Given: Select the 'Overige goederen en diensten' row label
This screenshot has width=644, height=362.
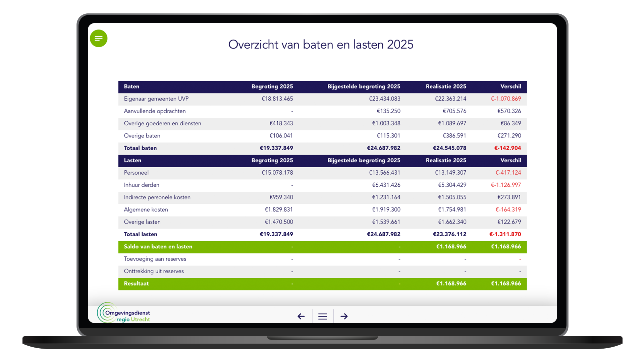Looking at the screenshot, I should click(163, 123).
